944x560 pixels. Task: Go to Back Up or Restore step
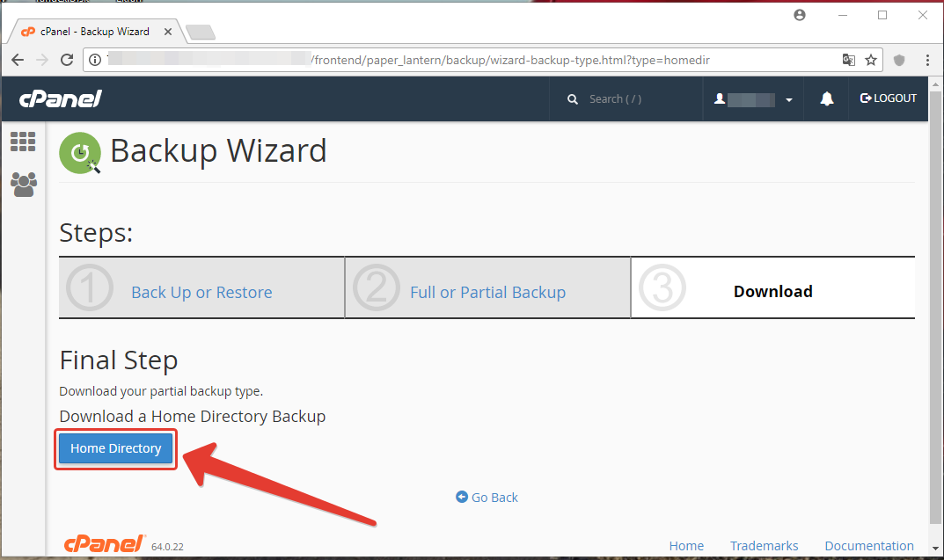coord(201,292)
